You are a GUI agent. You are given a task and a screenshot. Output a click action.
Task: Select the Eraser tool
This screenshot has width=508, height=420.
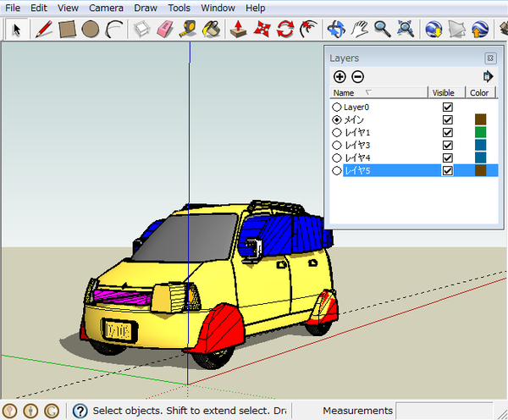tap(165, 29)
